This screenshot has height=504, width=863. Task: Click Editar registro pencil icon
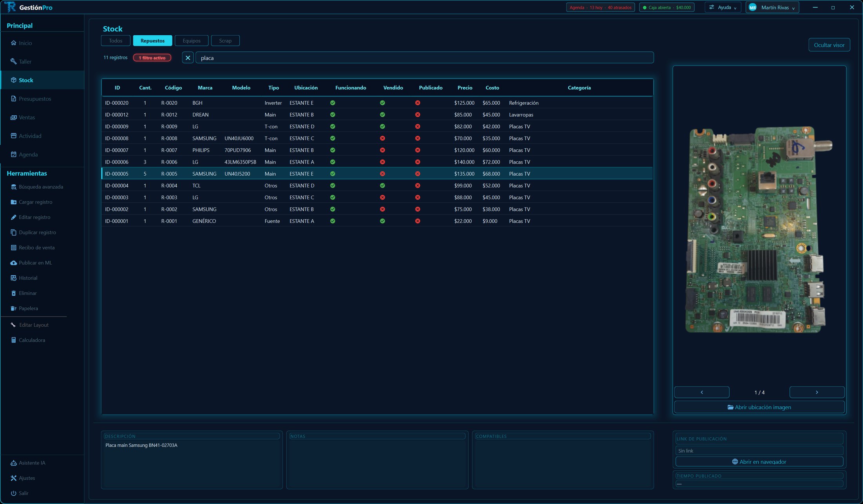13,217
